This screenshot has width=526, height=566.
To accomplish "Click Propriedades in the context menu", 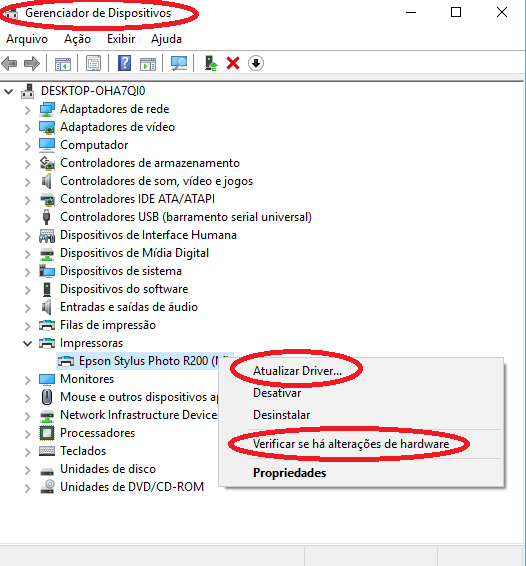I will tap(290, 473).
